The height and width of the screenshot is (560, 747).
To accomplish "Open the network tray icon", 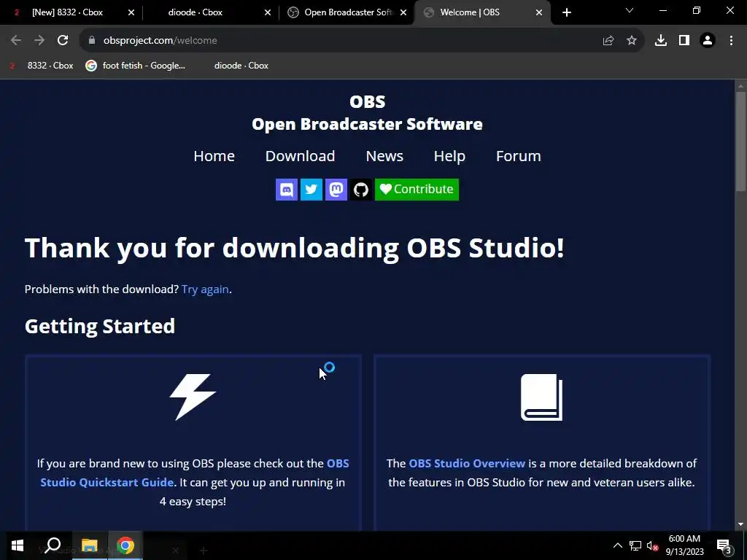I will point(635,545).
